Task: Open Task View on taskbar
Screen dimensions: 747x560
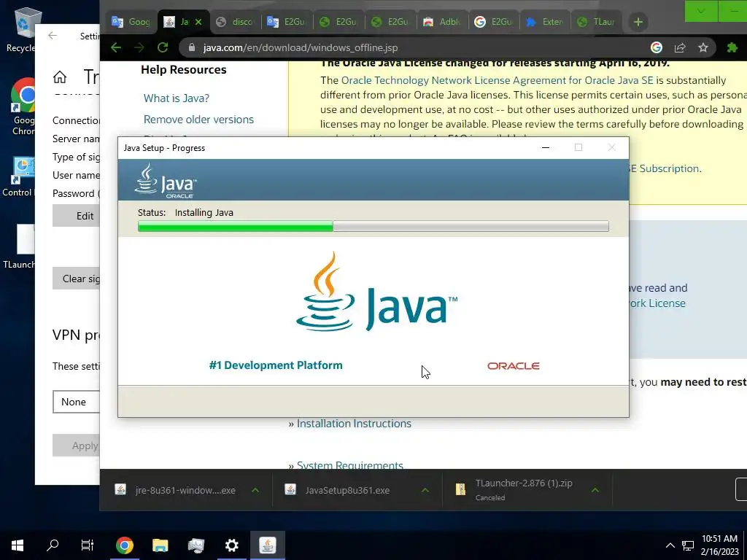Action: 88,545
